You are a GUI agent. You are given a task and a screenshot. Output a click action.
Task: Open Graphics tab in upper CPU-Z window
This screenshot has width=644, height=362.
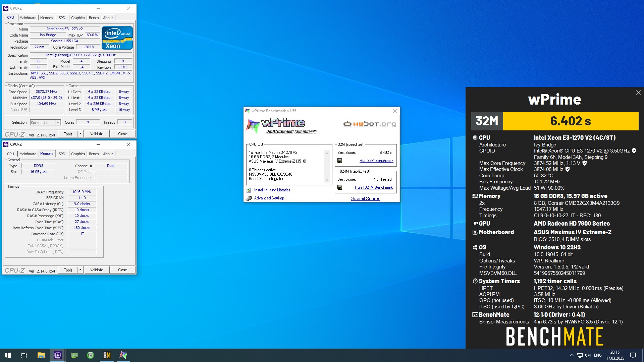point(78,18)
